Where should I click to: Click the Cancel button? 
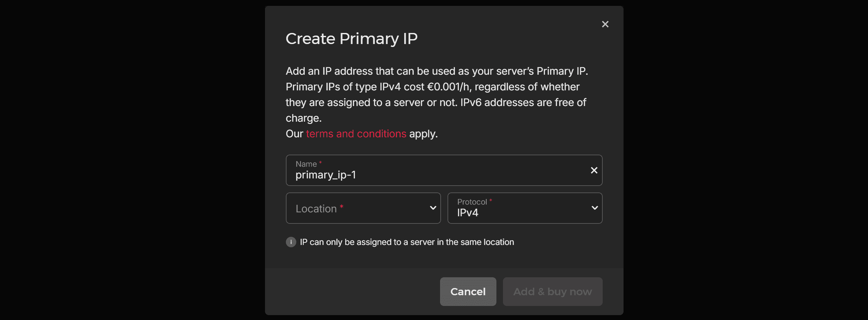click(x=468, y=291)
